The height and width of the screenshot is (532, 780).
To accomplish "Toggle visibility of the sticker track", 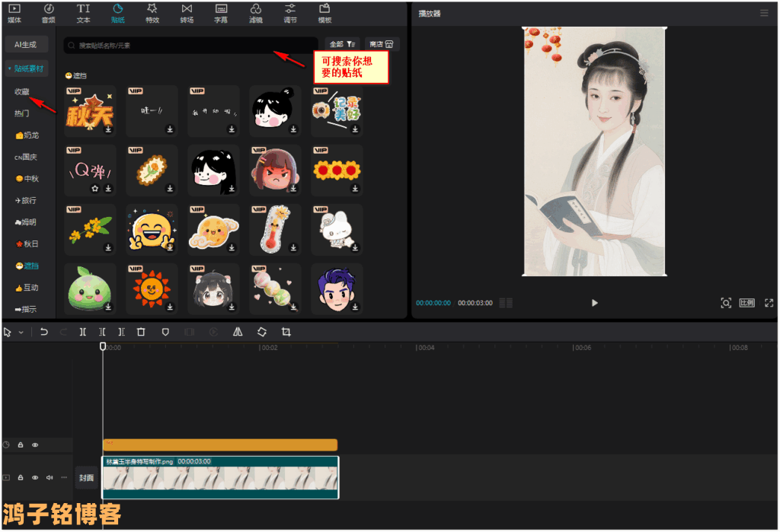I will pyautogui.click(x=35, y=444).
